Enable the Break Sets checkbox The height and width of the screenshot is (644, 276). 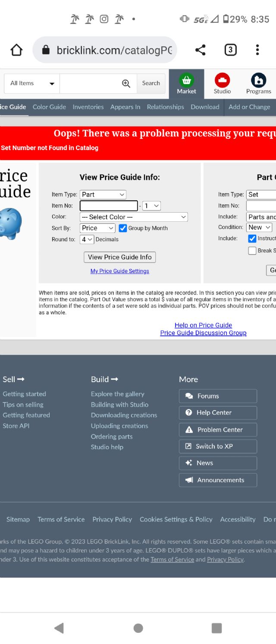tap(252, 251)
